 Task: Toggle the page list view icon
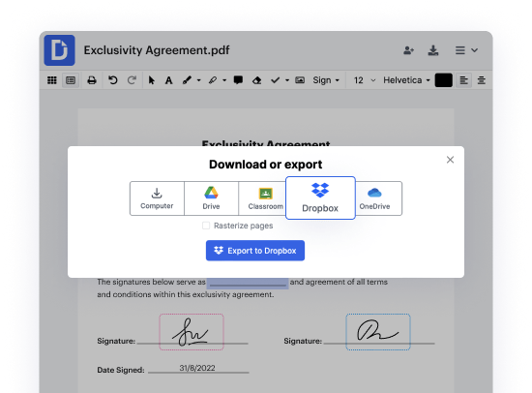[x=71, y=80]
